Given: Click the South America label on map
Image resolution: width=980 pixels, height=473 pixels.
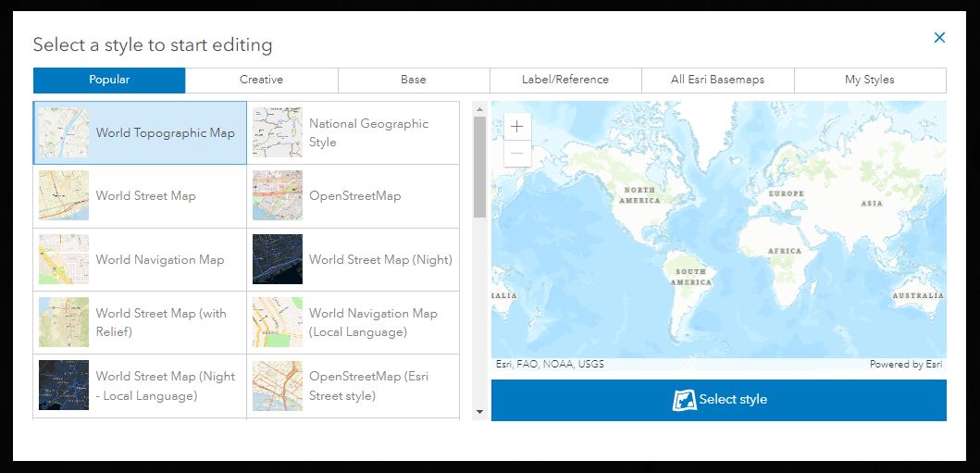Looking at the screenshot, I should pyautogui.click(x=690, y=277).
